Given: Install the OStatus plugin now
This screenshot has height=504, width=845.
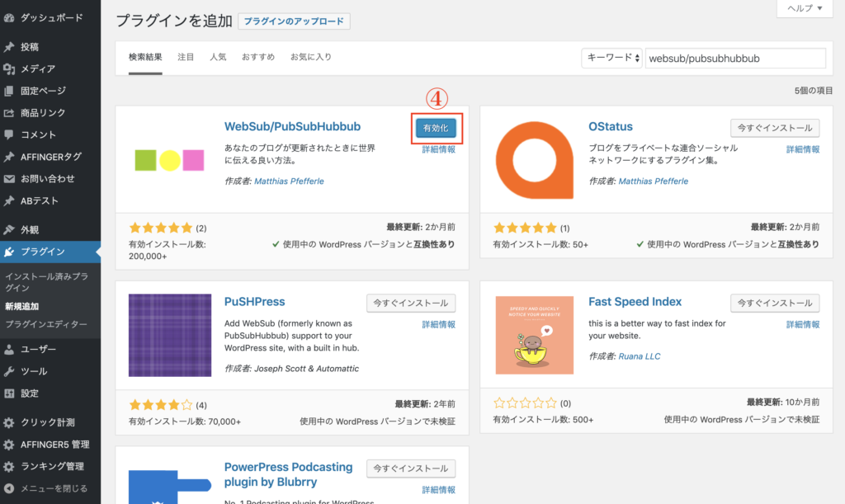Looking at the screenshot, I should pyautogui.click(x=775, y=128).
